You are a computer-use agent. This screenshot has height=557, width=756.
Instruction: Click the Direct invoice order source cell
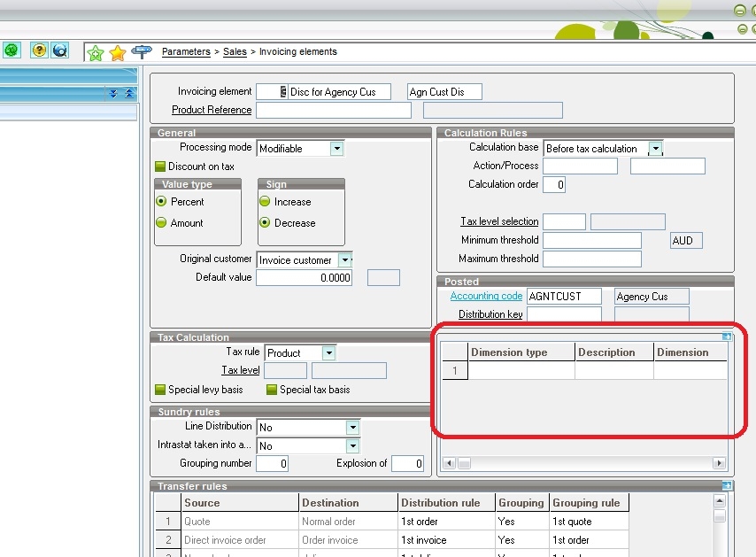tap(240, 540)
